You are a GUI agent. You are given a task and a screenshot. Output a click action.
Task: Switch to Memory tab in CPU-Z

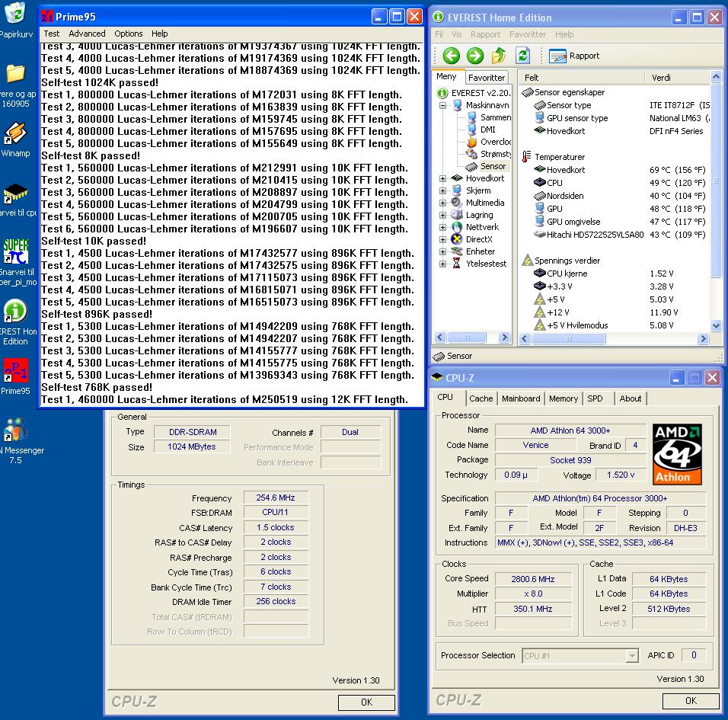click(x=564, y=398)
